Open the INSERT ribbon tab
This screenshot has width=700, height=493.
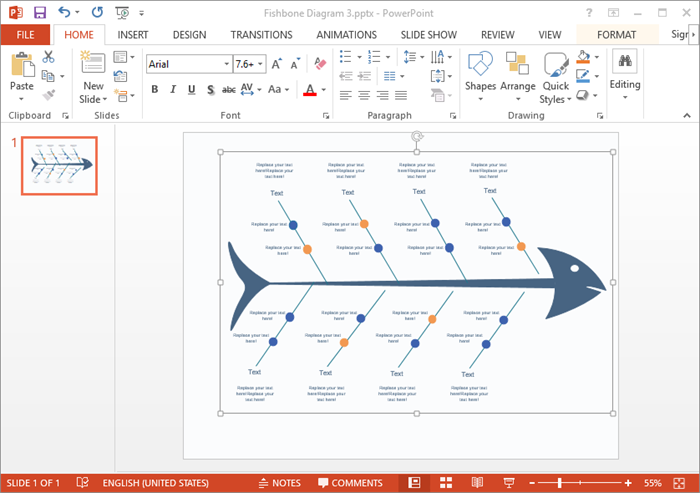(132, 34)
